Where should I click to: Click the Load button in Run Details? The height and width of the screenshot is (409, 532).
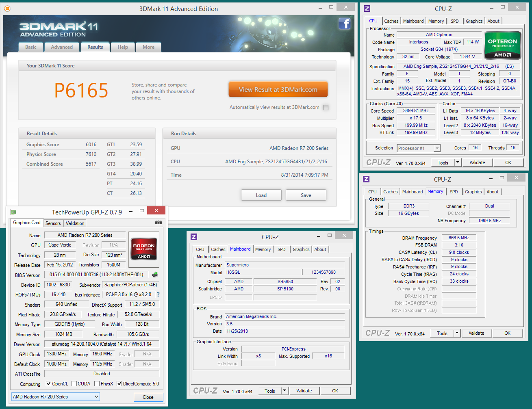pos(261,195)
